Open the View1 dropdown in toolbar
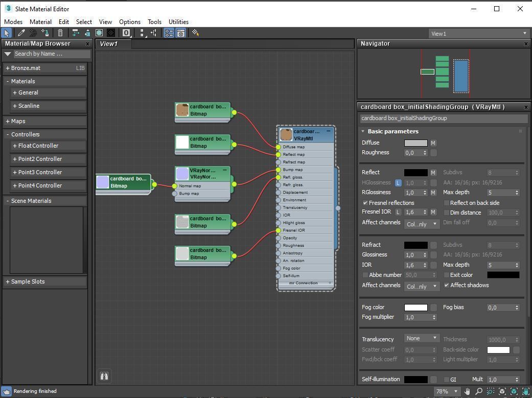The height and width of the screenshot is (398, 532). coord(478,34)
